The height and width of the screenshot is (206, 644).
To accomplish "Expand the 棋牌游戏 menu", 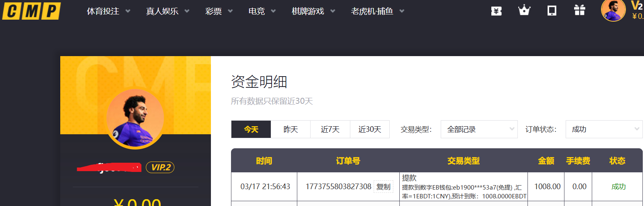I will click(313, 11).
